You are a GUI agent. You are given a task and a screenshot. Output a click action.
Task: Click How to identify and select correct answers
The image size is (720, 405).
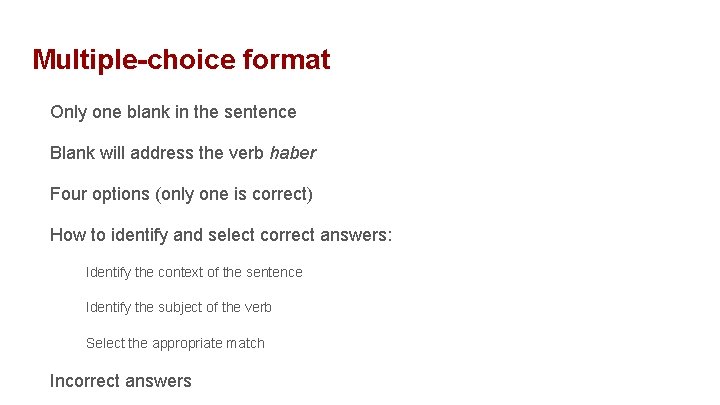221,235
